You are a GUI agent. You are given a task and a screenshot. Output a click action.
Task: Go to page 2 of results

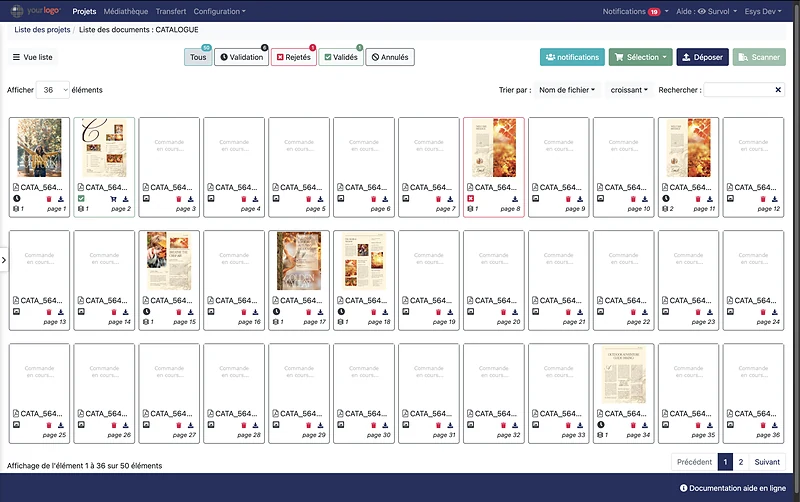(741, 462)
